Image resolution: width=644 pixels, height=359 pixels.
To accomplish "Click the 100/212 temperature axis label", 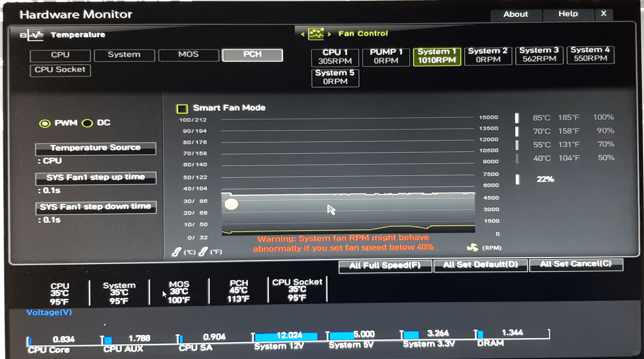I will 193,120.
